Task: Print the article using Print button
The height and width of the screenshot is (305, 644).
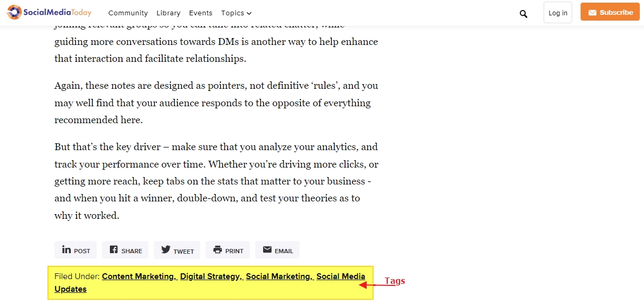Action: click(228, 250)
